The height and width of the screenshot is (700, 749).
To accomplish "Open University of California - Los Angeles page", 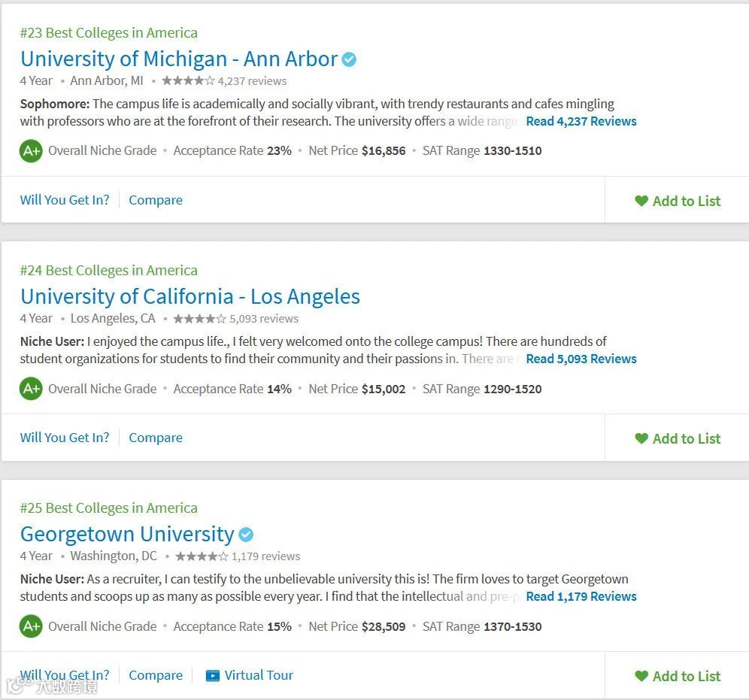I will click(190, 297).
